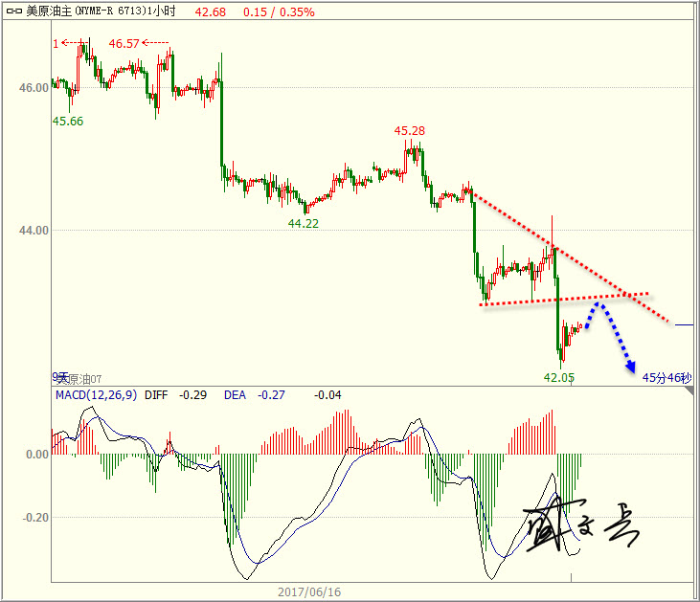Select the lower red dotted support line
This screenshot has height=602, width=700.
coord(565,299)
